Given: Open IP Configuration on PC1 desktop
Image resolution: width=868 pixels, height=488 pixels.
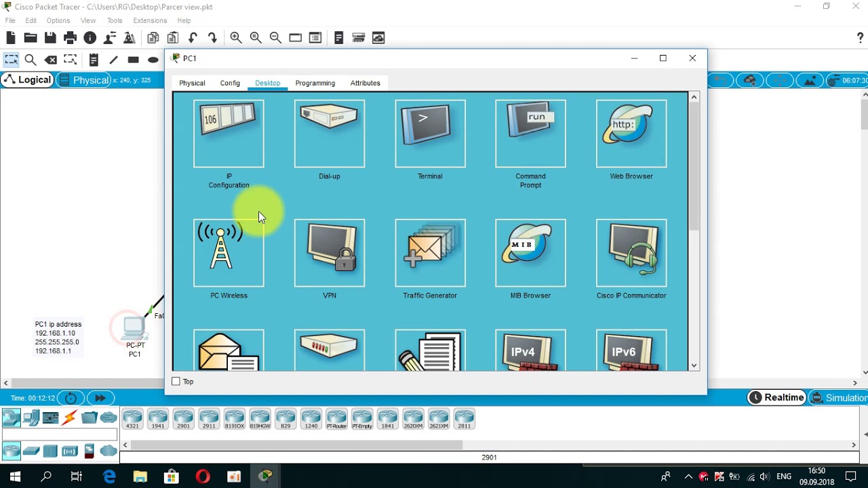Looking at the screenshot, I should click(229, 134).
